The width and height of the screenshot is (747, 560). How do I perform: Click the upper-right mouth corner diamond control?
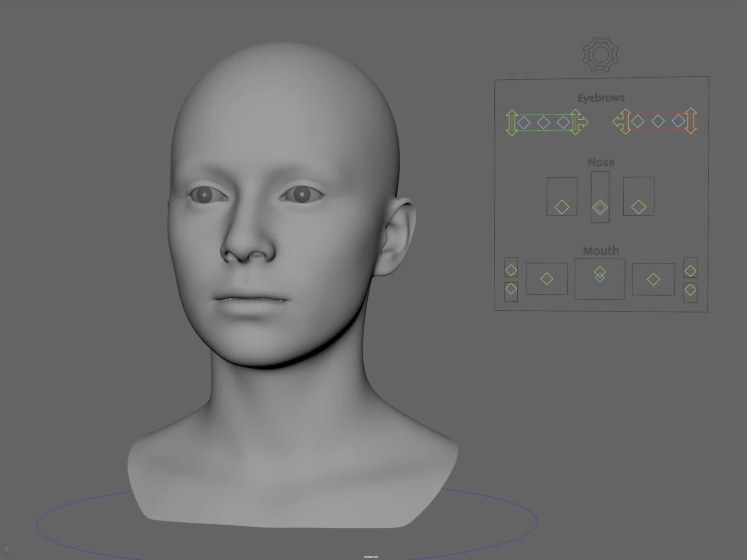coord(691,270)
